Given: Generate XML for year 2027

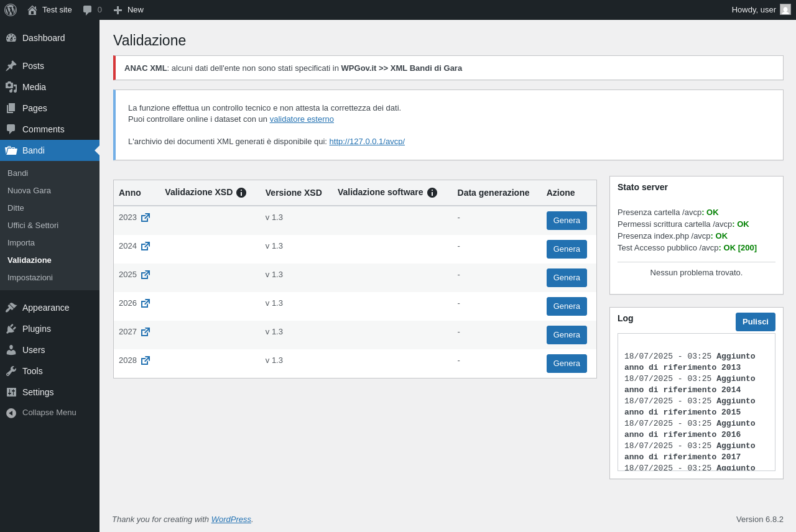Looking at the screenshot, I should [x=567, y=335].
